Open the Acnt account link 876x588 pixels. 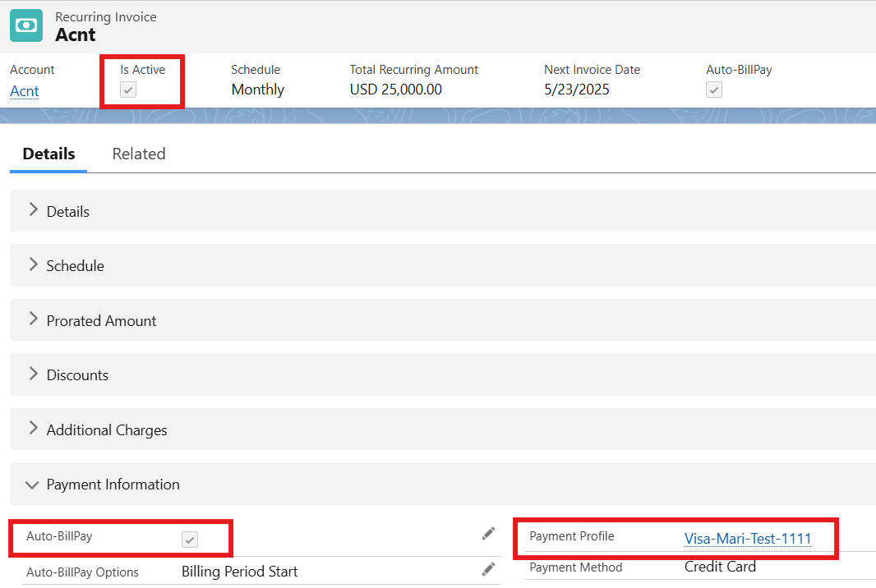(x=25, y=90)
